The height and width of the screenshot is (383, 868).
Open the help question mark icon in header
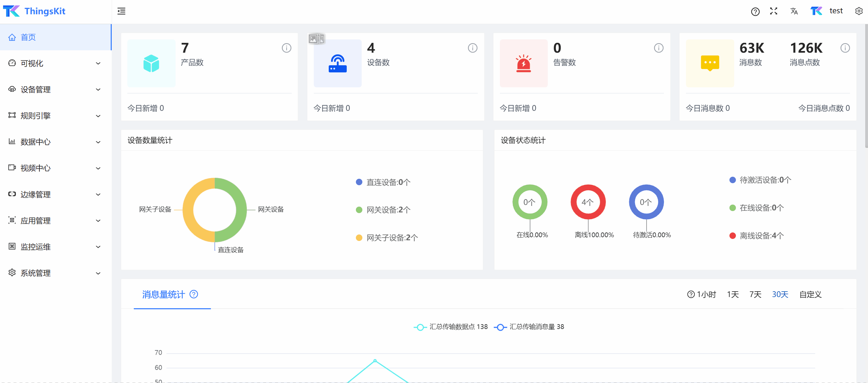click(x=755, y=12)
